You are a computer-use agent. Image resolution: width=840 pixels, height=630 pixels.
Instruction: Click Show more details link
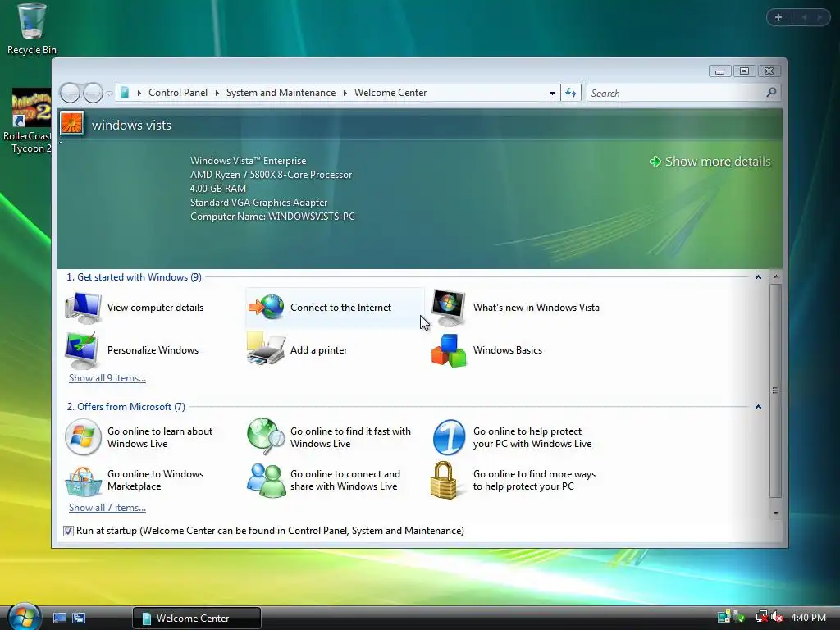click(x=710, y=162)
